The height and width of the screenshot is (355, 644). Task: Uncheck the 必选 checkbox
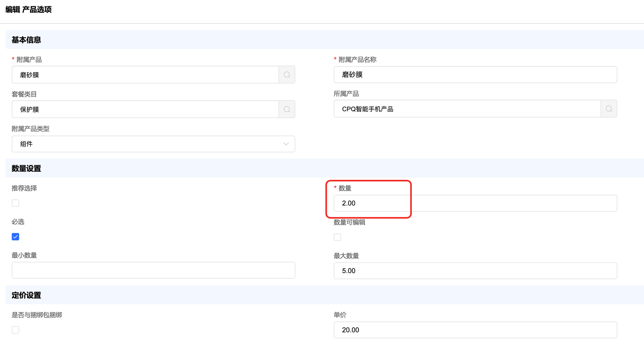(x=15, y=237)
